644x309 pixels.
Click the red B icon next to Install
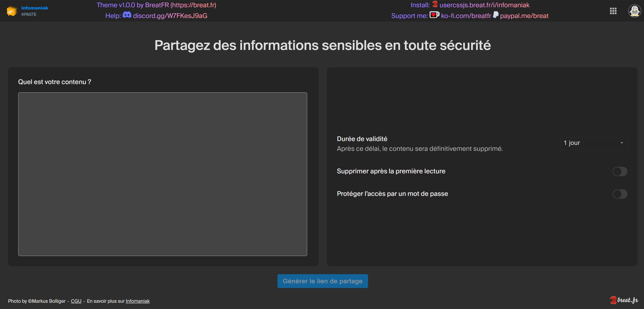point(435,4)
